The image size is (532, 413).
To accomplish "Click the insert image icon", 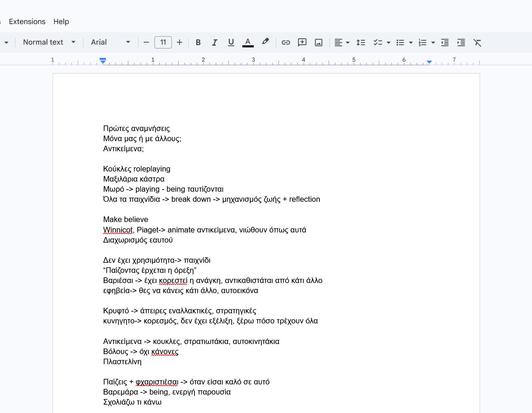I will click(319, 43).
